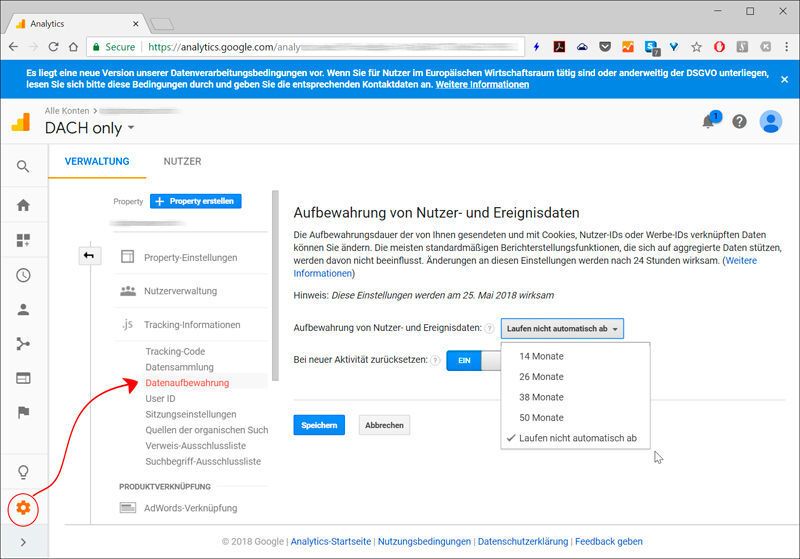
Task: Click 'Property erstellen' button
Action: pos(195,201)
